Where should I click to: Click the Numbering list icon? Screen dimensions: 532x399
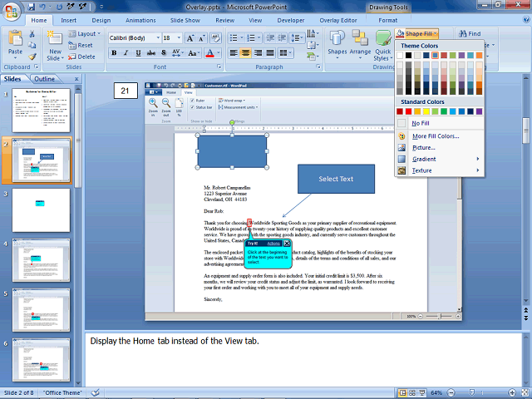tap(250, 38)
